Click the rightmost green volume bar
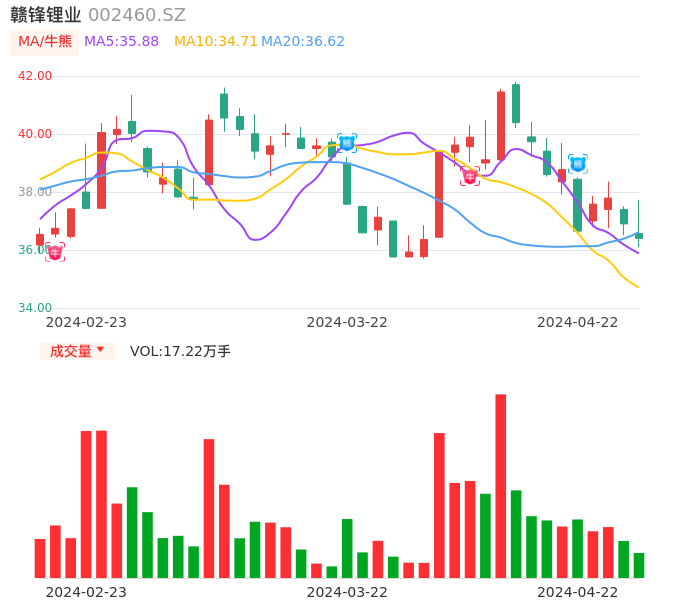This screenshot has width=686, height=606. 639,565
